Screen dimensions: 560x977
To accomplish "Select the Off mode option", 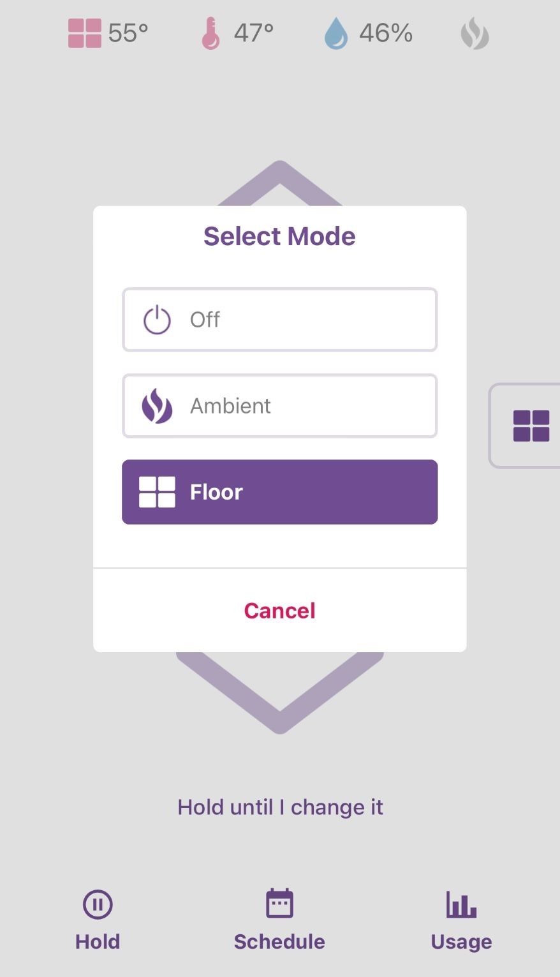I will pos(279,320).
